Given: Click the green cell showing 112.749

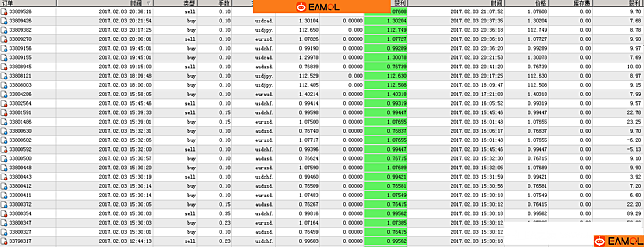Looking at the screenshot, I should coord(385,30).
